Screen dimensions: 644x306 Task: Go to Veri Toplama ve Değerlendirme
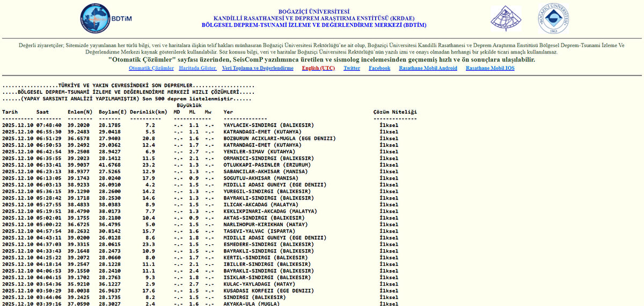tap(258, 68)
